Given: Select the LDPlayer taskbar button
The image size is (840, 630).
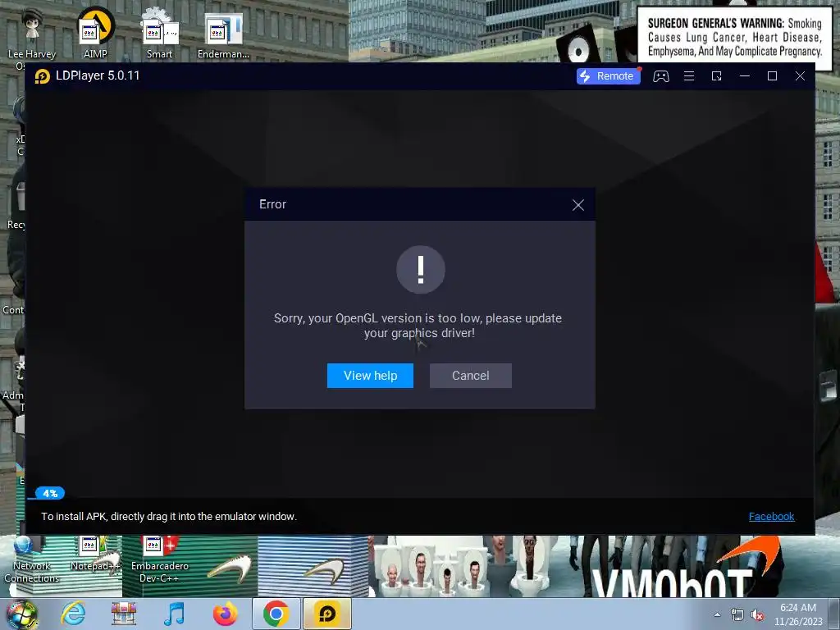Looking at the screenshot, I should [x=327, y=614].
